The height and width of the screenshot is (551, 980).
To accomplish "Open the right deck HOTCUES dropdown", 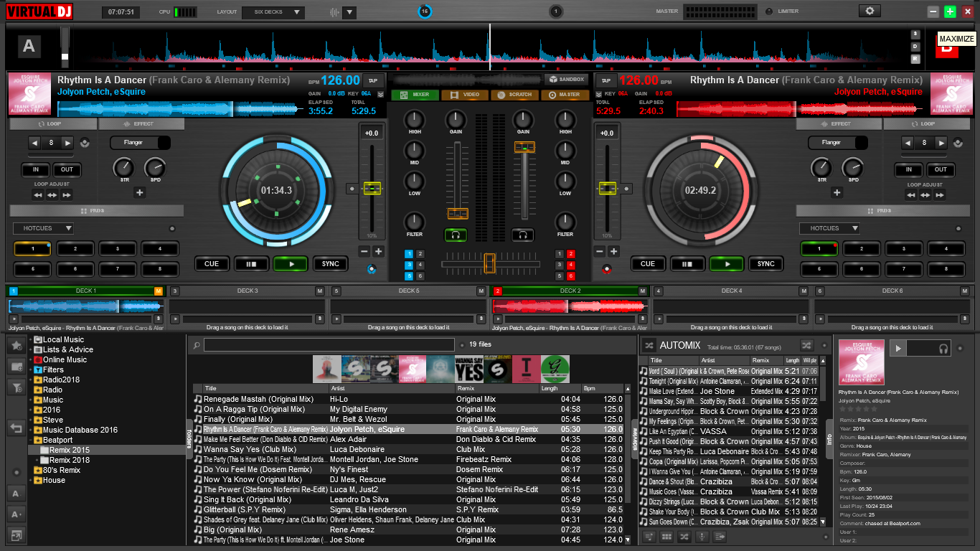I will tap(829, 228).
